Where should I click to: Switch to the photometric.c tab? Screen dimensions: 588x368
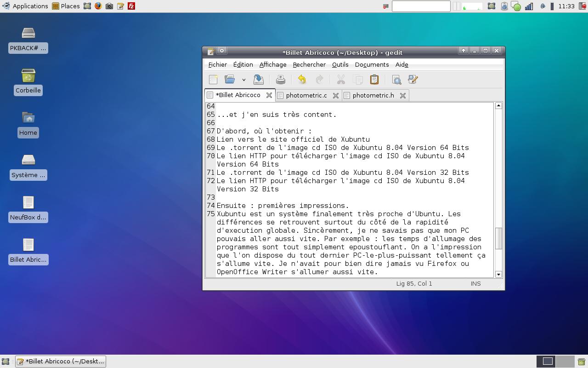[306, 95]
